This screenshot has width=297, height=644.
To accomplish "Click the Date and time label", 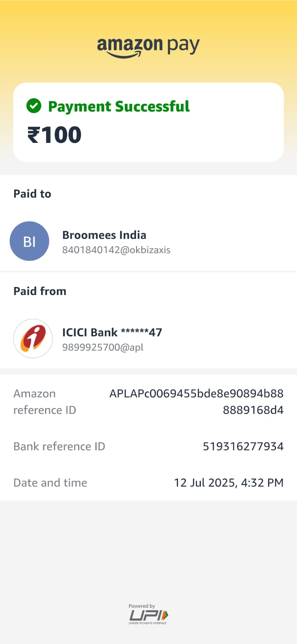I will point(50,483).
